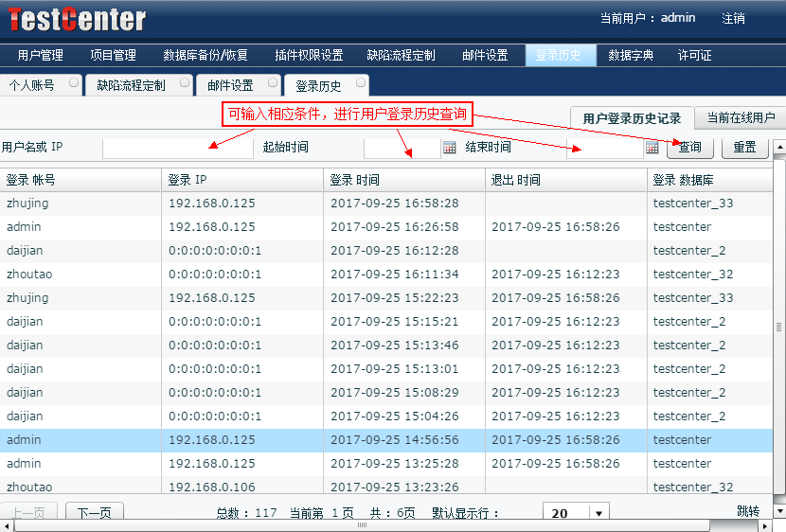Click the 注销 logout link
Screen dimensions: 786x532
pyautogui.click(x=733, y=18)
